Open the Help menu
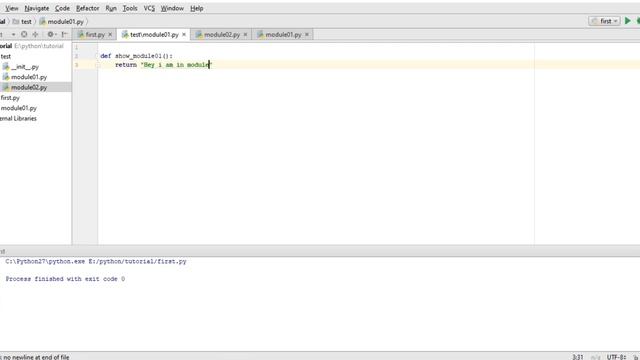Viewport: 640px width, 360px height. click(x=197, y=8)
